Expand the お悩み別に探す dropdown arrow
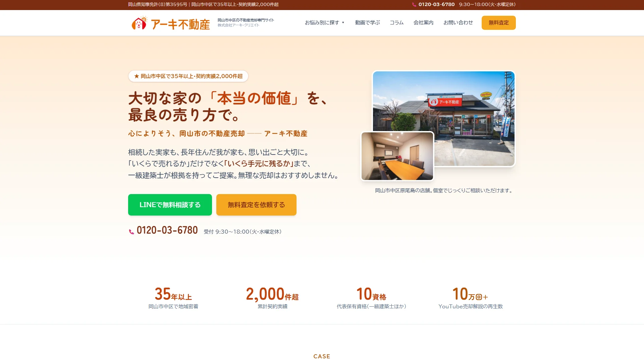 (x=343, y=23)
